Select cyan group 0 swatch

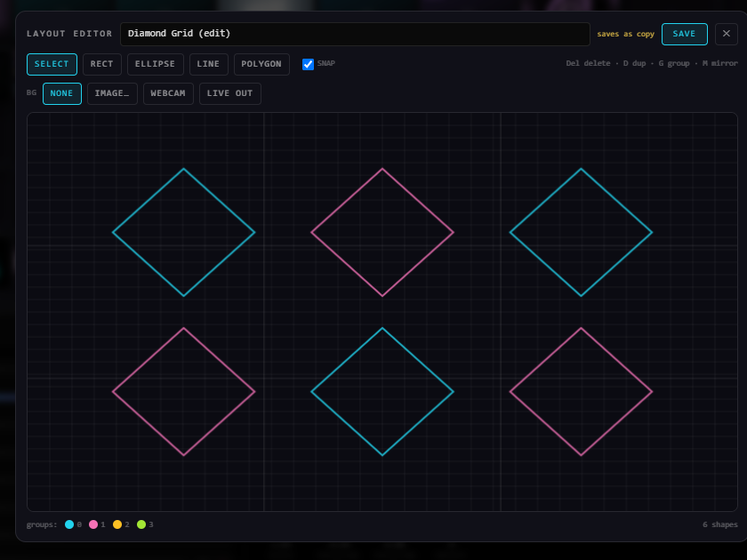point(69,524)
